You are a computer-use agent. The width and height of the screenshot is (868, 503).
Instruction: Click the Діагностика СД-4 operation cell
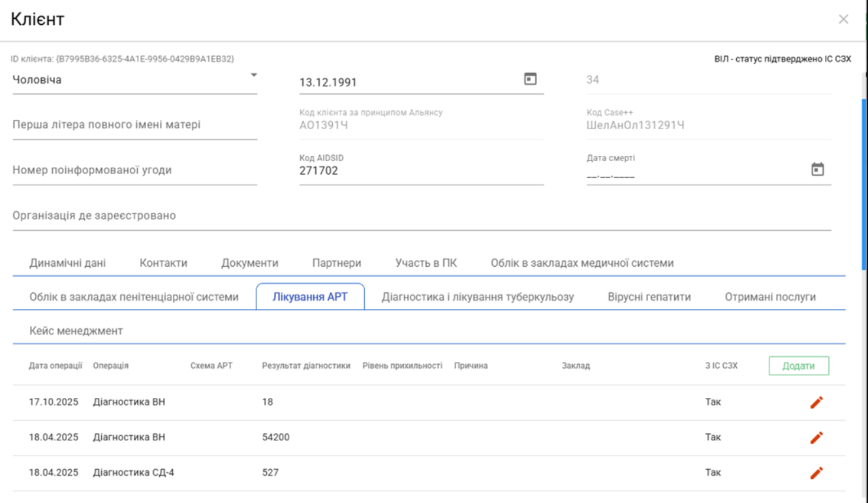(x=134, y=472)
